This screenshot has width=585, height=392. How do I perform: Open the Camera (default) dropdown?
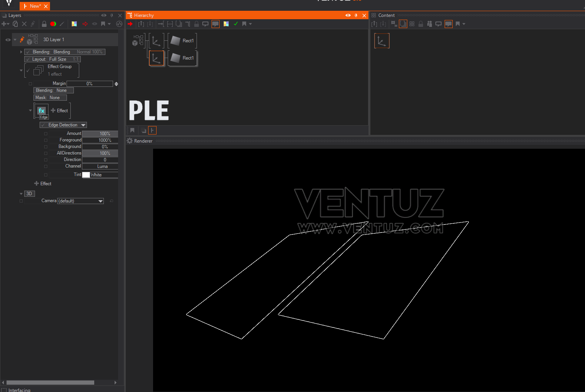(100, 201)
